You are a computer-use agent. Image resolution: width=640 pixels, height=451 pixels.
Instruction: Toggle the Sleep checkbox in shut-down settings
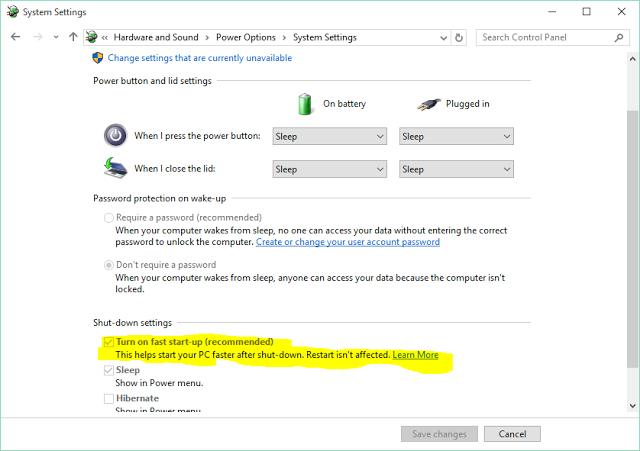click(108, 371)
